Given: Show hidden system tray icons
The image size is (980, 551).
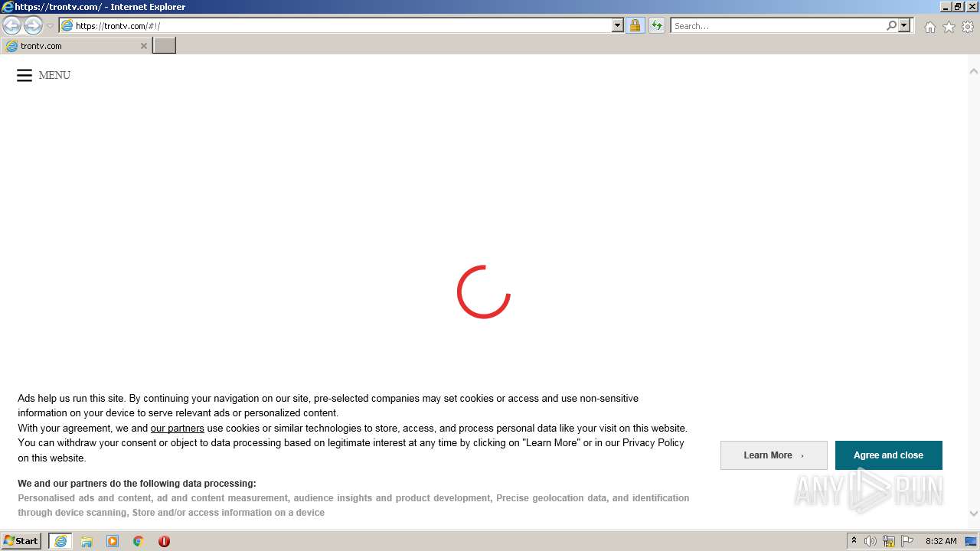Looking at the screenshot, I should (x=854, y=541).
